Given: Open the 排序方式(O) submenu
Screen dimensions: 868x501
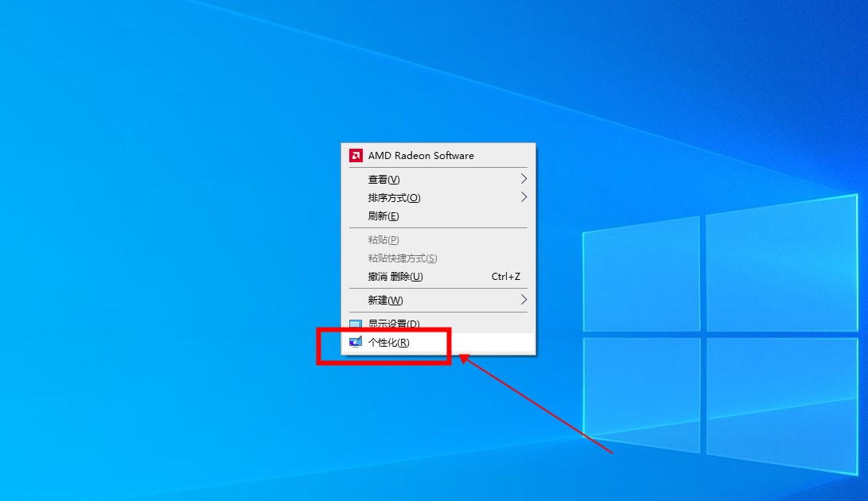Looking at the screenshot, I should [x=438, y=198].
